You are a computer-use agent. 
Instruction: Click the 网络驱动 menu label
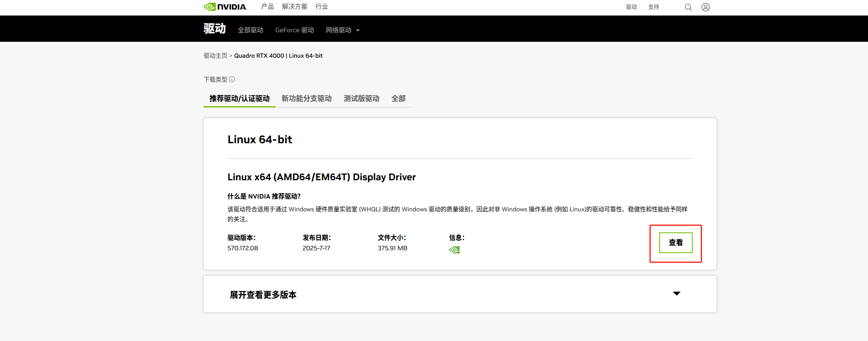[339, 30]
